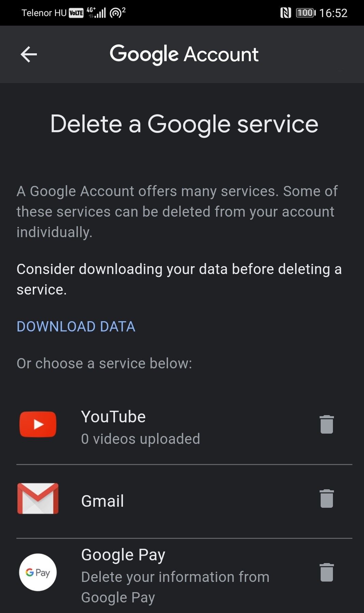Tap the hotspot status icon

(117, 13)
